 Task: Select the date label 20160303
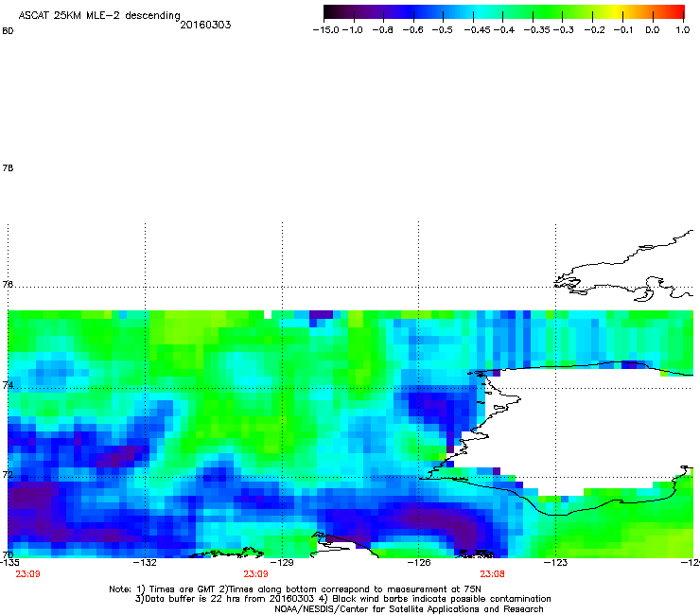[x=205, y=25]
